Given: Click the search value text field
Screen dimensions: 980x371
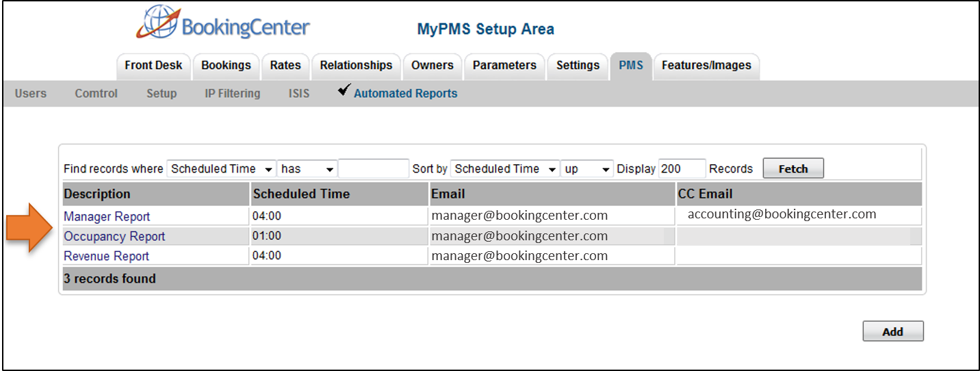Looking at the screenshot, I should 374,169.
